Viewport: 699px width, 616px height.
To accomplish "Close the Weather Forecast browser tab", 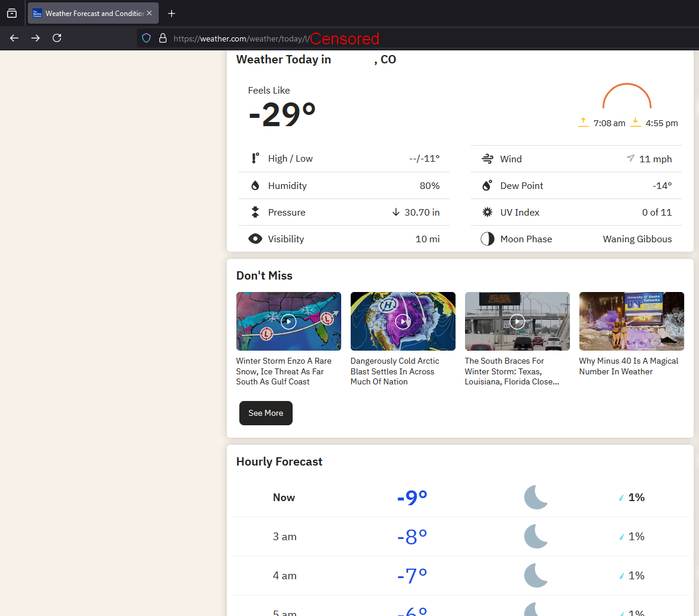I will pyautogui.click(x=149, y=13).
